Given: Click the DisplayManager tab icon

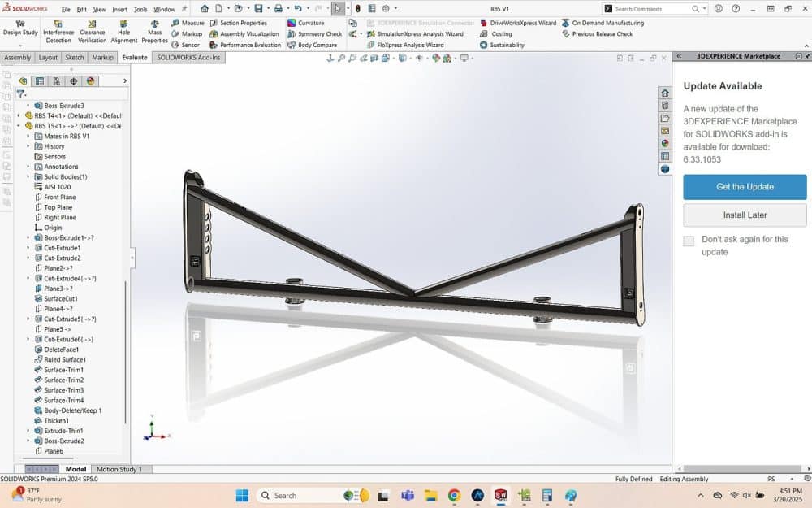Looking at the screenshot, I should (x=90, y=81).
